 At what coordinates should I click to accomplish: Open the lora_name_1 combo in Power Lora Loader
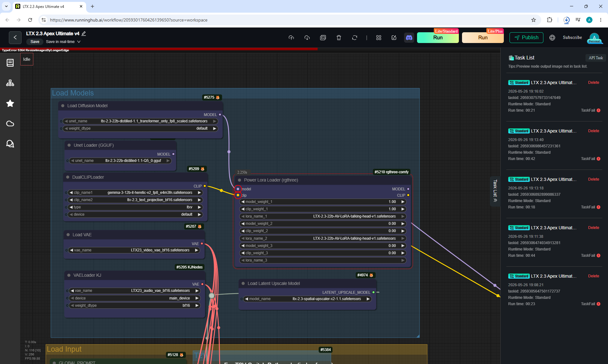tap(323, 216)
